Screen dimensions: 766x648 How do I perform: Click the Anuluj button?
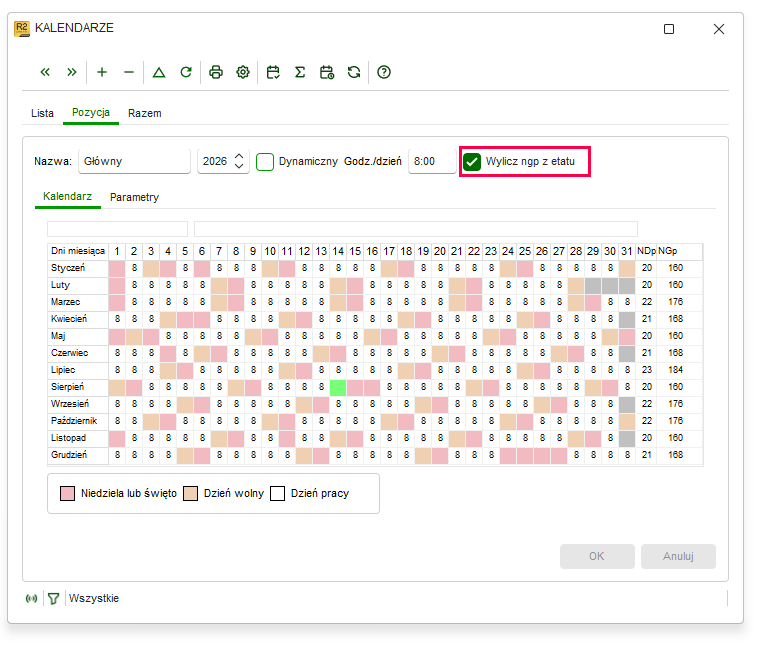[678, 557]
